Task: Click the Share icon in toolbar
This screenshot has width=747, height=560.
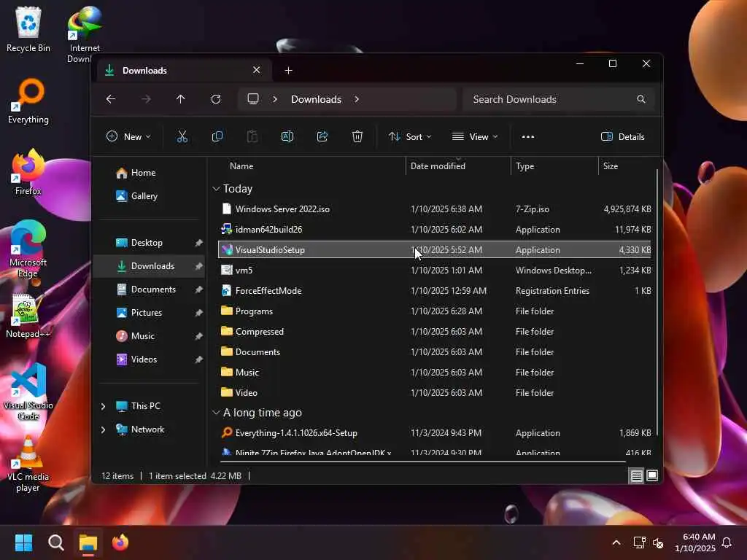Action: pos(322,136)
